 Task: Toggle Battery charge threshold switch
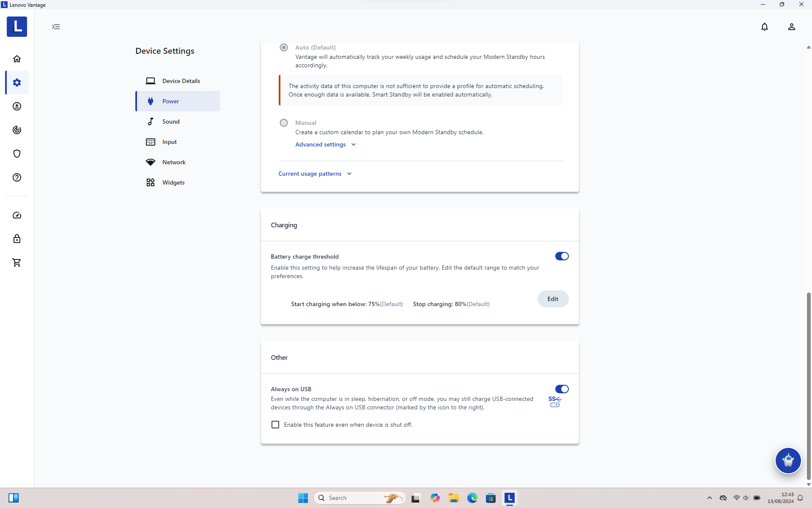coord(562,256)
